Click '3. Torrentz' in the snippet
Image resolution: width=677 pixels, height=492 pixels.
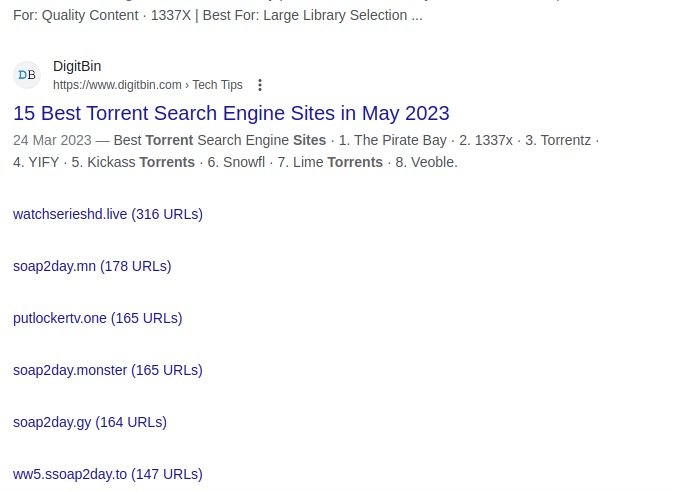point(558,140)
